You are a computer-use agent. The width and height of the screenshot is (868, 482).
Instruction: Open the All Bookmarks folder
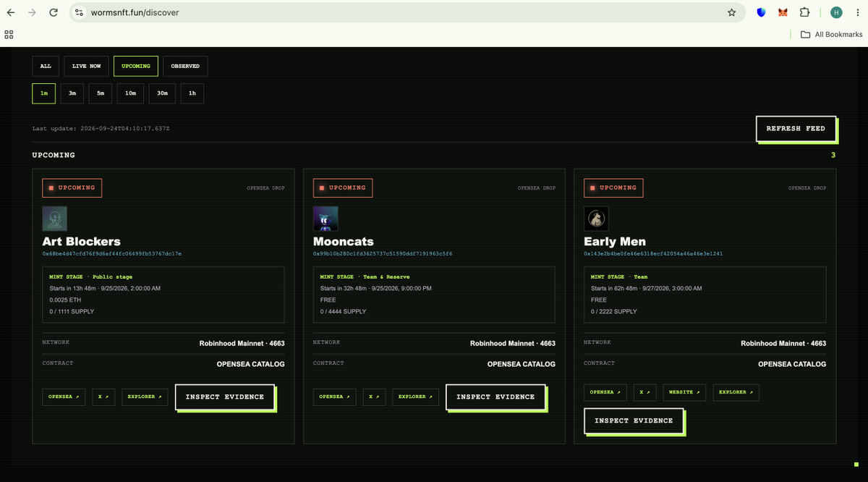[x=831, y=34]
